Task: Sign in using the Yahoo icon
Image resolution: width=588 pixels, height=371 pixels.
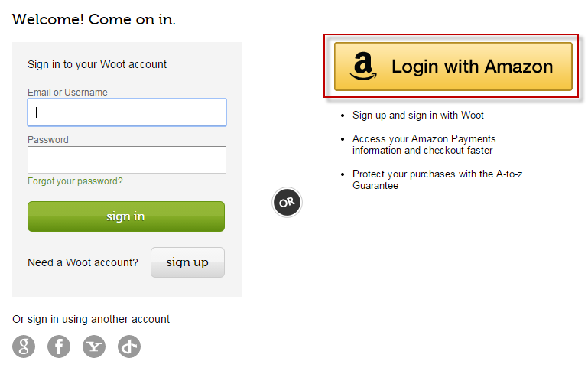Action: click(94, 347)
